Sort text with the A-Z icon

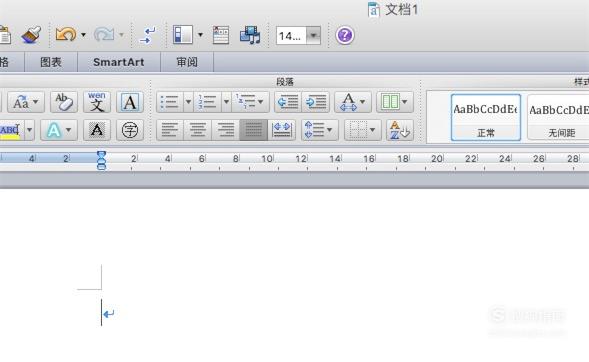click(x=400, y=130)
